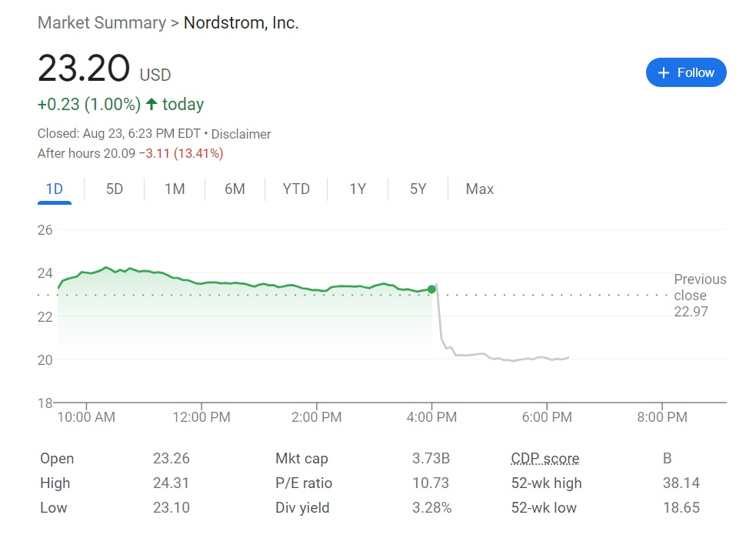756x535 pixels.
Task: Click the Follow button
Action: [x=686, y=72]
